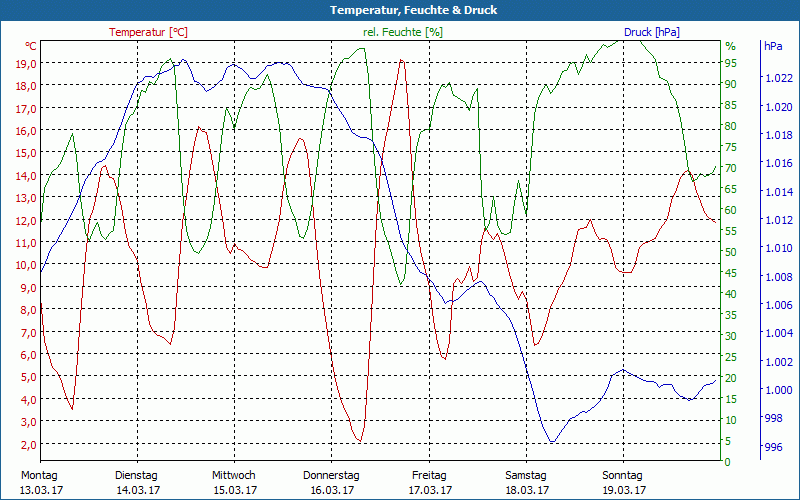Click the '1.004' pressure axis value

point(779,333)
